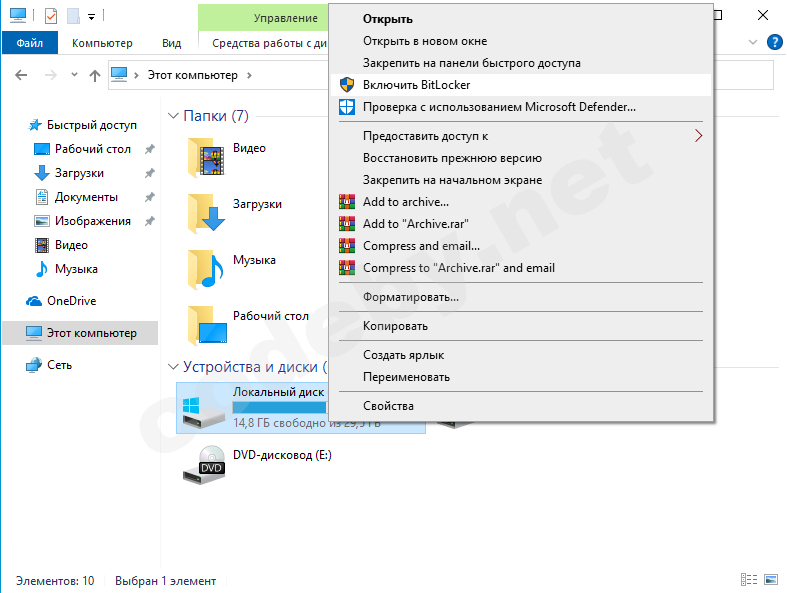Image resolution: width=787 pixels, height=593 pixels.
Task: Choose Открыть в новом окне
Action: click(521, 41)
